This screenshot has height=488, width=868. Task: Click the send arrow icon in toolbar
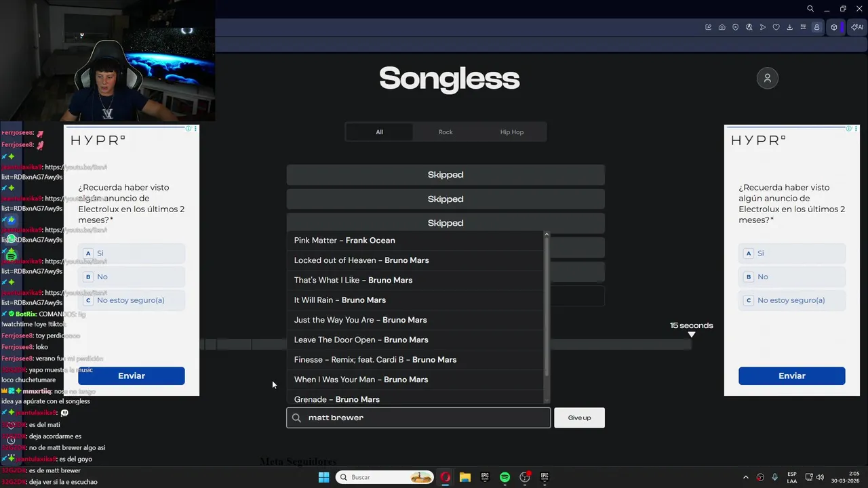(x=763, y=27)
